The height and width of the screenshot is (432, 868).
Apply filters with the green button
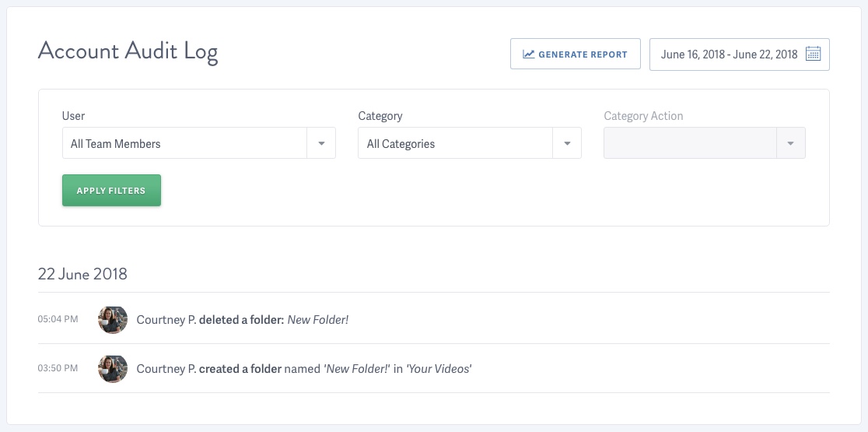pos(111,191)
